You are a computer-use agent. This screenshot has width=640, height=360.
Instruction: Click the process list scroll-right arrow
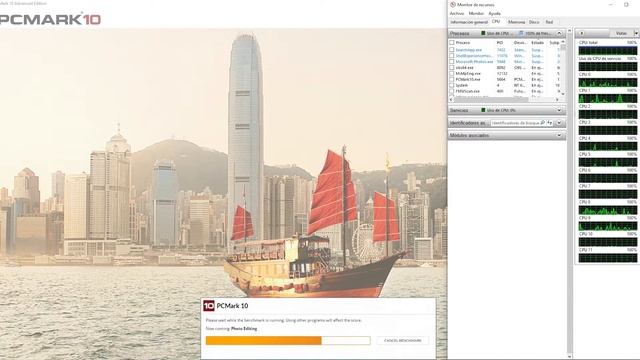[x=557, y=99]
